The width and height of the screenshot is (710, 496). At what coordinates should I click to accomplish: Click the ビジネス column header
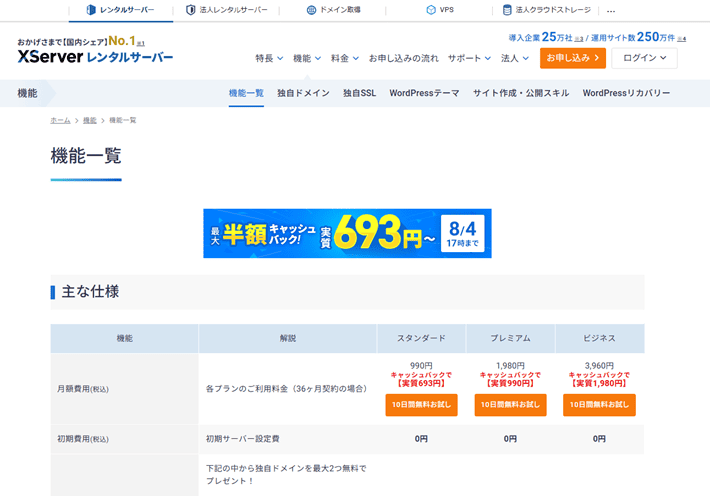point(600,338)
